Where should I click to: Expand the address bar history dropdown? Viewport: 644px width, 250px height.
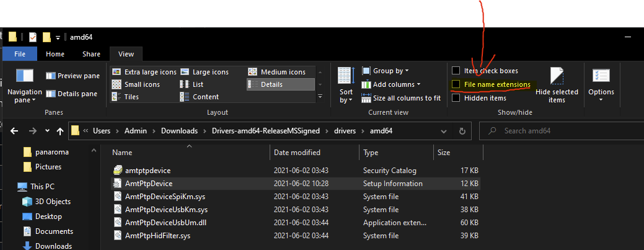pyautogui.click(x=444, y=131)
